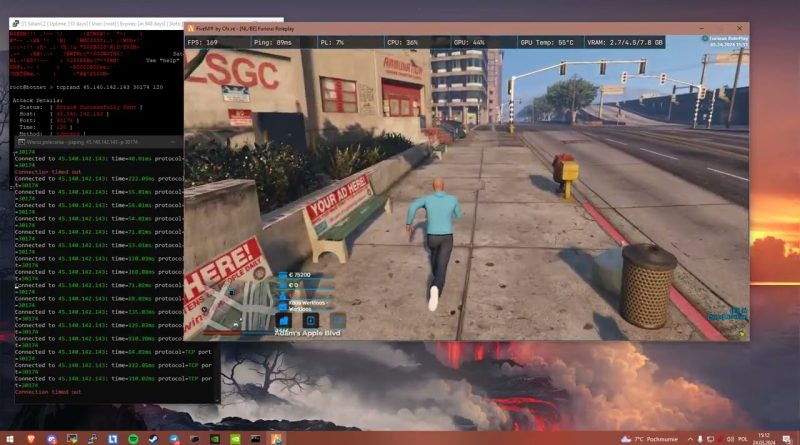This screenshot has width=800, height=445.
Task: Click the GPU Temp: 55°C readout
Action: pyautogui.click(x=546, y=42)
